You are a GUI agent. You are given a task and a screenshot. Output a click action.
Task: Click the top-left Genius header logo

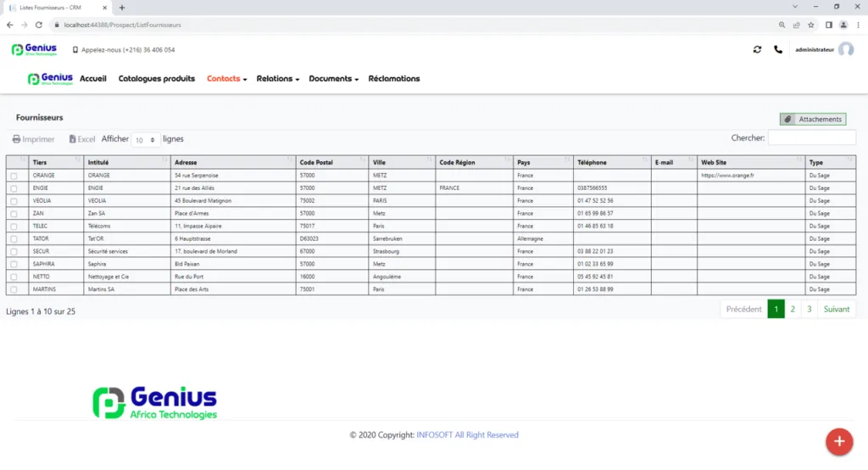(34, 49)
